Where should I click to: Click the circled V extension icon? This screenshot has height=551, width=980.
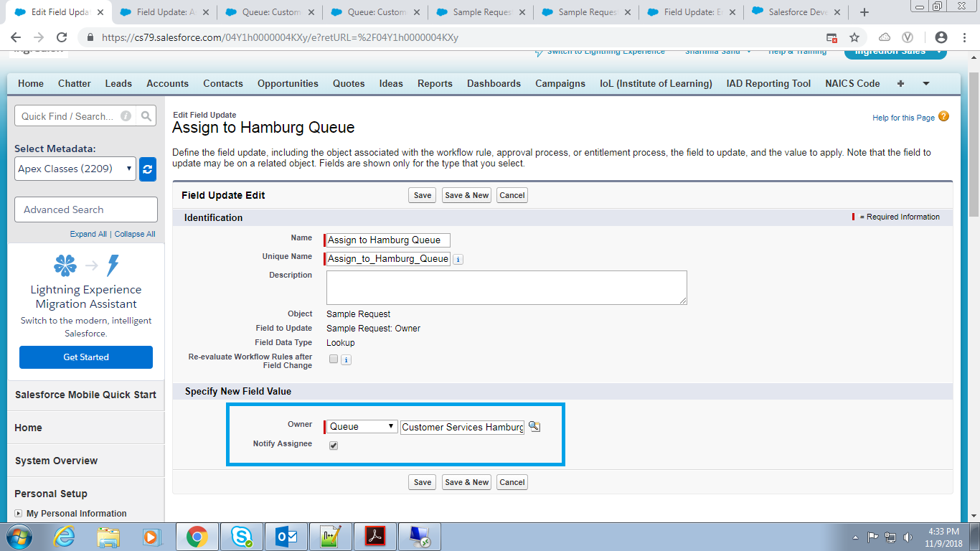click(x=907, y=37)
